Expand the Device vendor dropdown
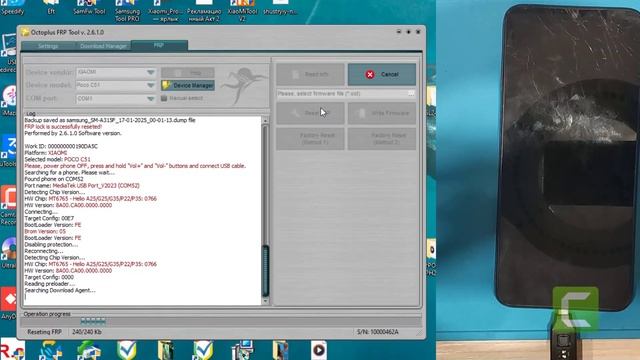Viewport: 640px width, 360px height. pos(151,72)
